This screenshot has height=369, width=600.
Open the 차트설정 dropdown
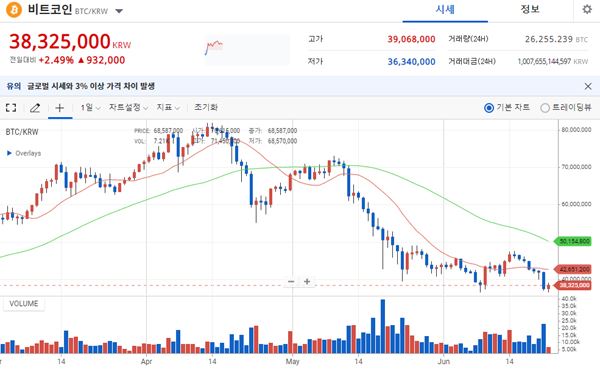pyautogui.click(x=128, y=108)
